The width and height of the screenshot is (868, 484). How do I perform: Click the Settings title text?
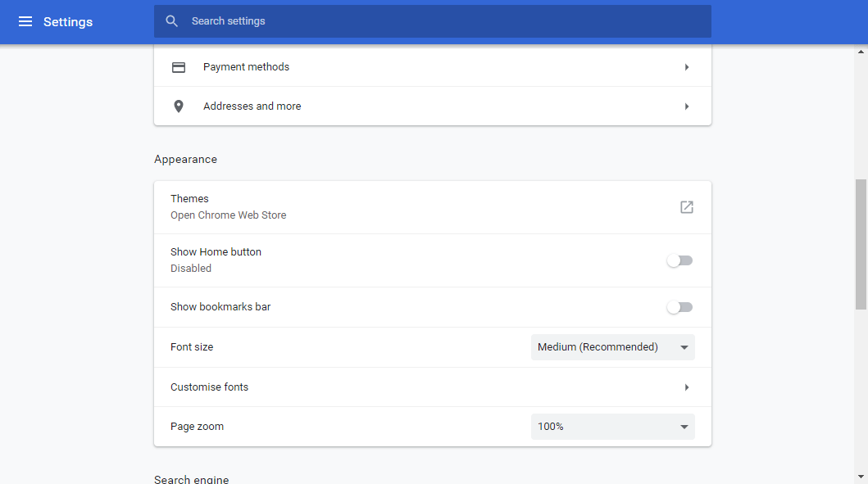point(68,22)
